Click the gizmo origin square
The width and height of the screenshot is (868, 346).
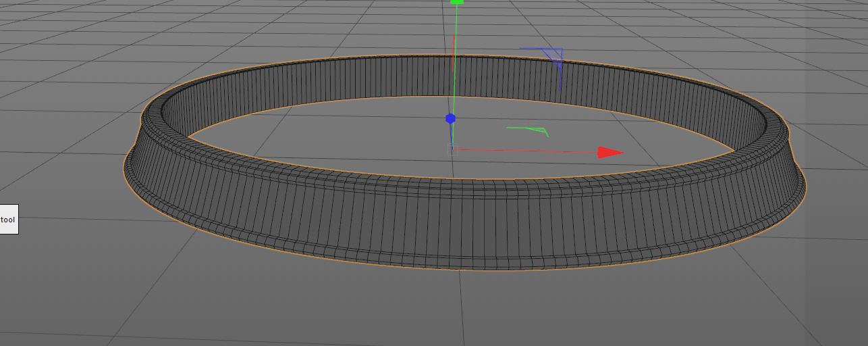454,150
